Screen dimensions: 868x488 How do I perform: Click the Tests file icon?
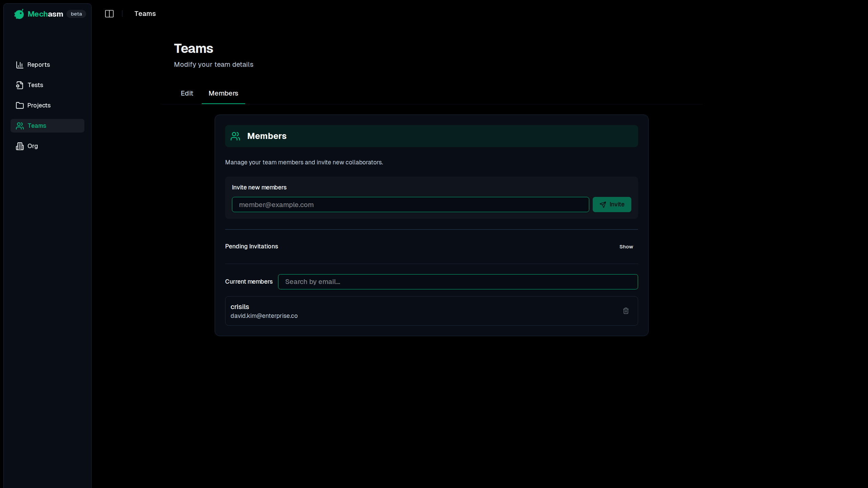[x=20, y=85]
